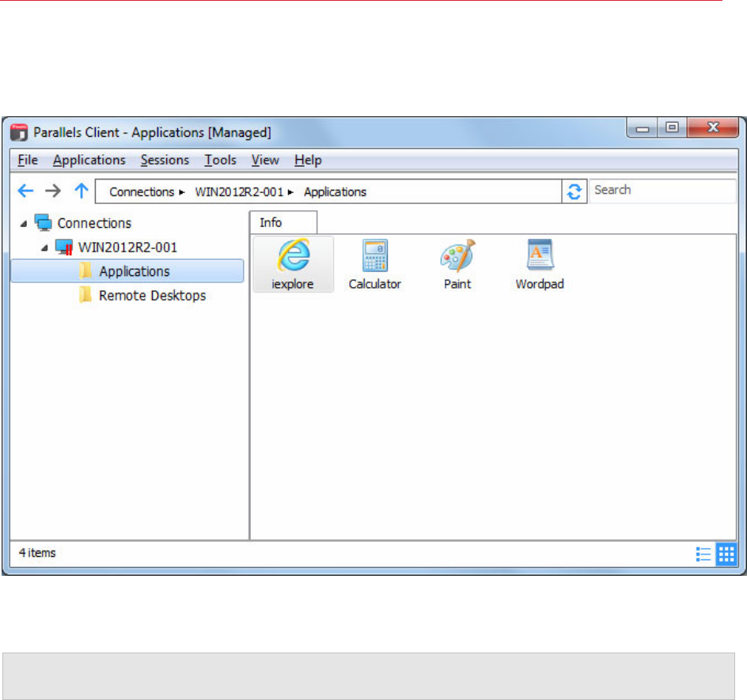Select Remote Desktops label in the tree
This screenshot has height=700, width=747.
click(x=153, y=296)
